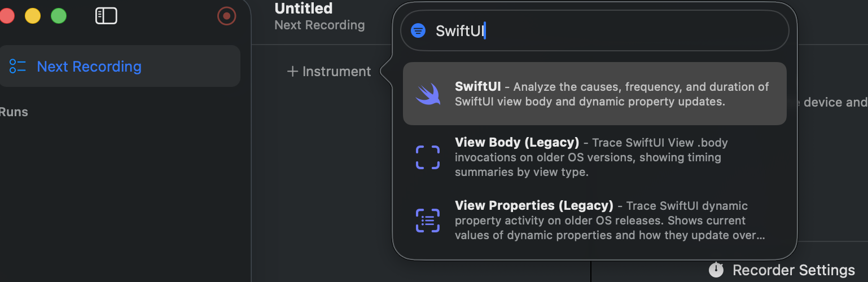Click the green full-screen window button
Viewport: 868px width, 282px height.
tap(59, 16)
